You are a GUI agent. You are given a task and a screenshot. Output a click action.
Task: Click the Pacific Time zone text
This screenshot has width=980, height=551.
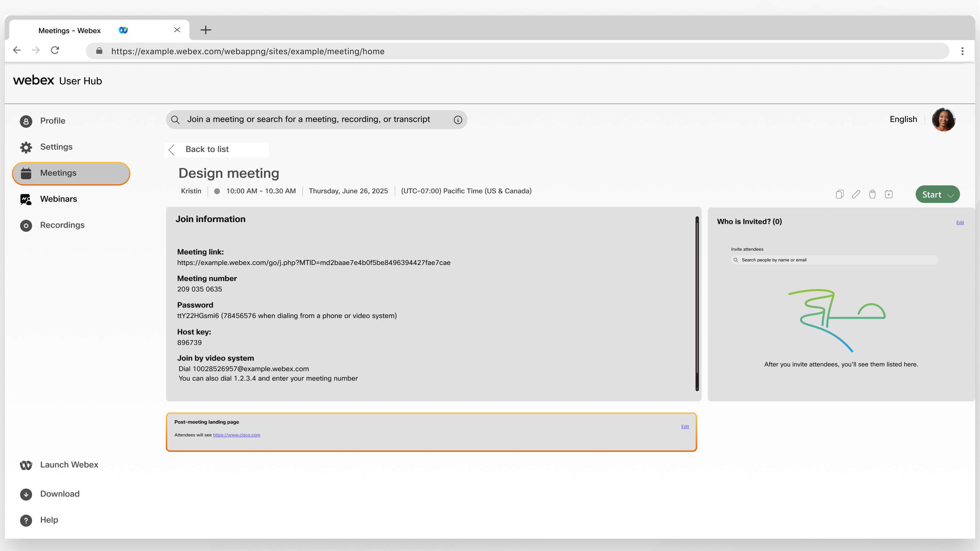(x=466, y=191)
